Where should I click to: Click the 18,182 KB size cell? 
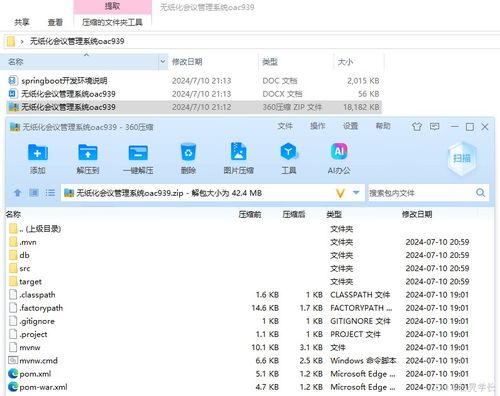(x=361, y=107)
